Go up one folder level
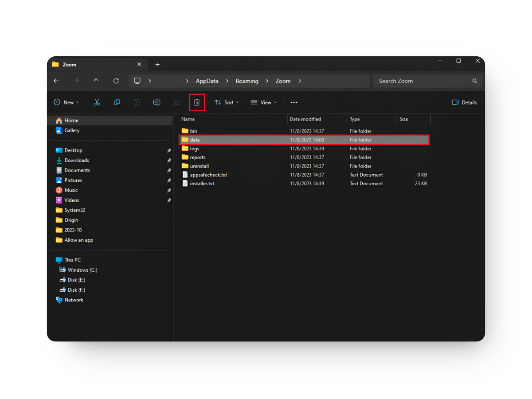 (x=96, y=81)
